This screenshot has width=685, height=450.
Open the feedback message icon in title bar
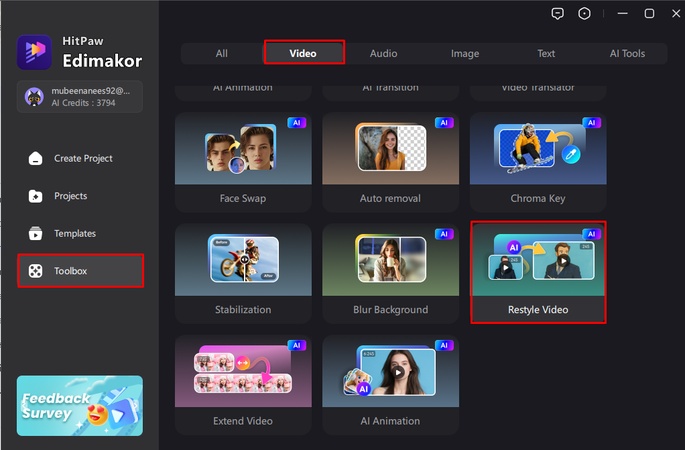tap(557, 14)
